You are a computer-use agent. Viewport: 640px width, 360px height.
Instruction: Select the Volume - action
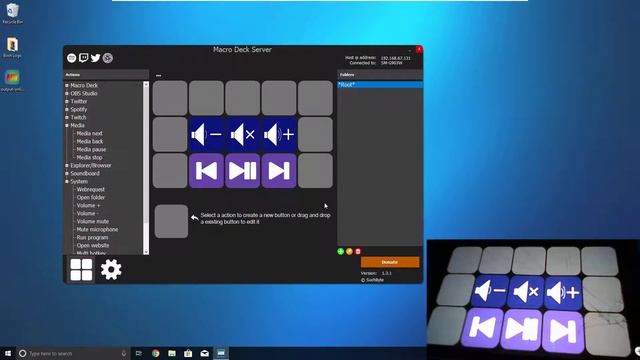point(87,213)
